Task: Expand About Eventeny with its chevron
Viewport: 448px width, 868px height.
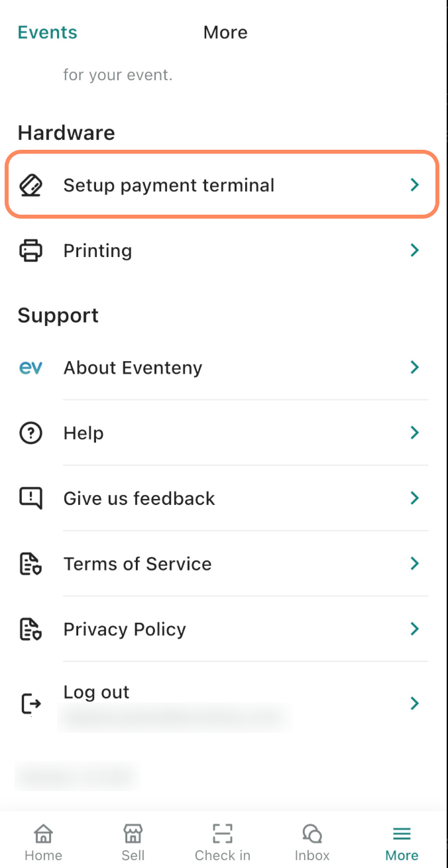Action: [x=415, y=367]
